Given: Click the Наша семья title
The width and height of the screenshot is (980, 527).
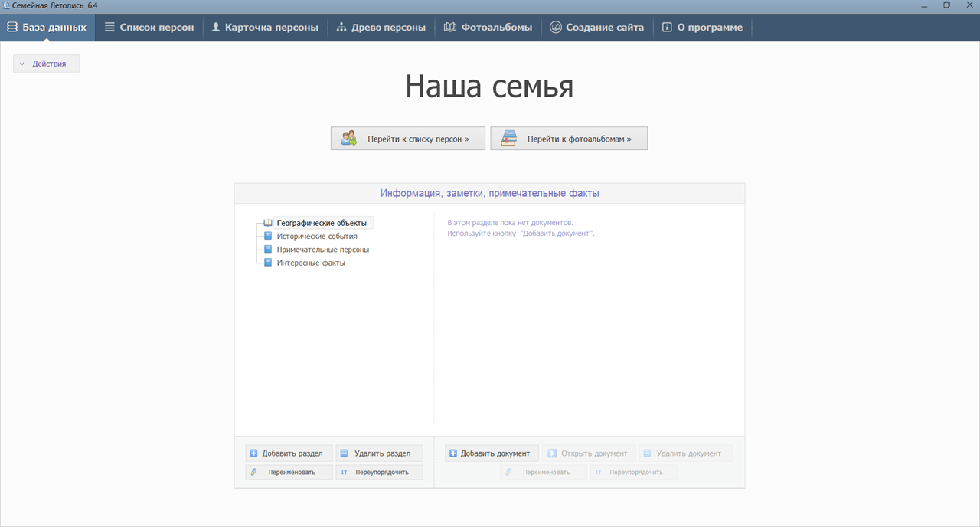Looking at the screenshot, I should click(489, 87).
